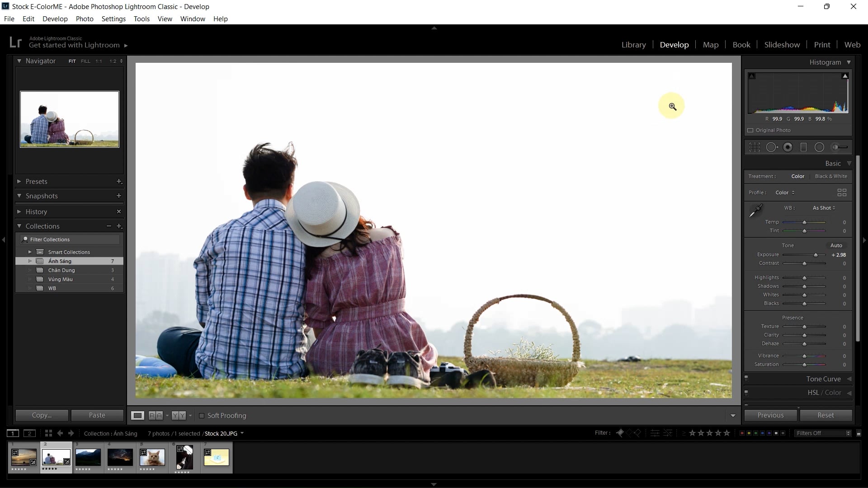Expand the Smart Collections folder

(30, 252)
